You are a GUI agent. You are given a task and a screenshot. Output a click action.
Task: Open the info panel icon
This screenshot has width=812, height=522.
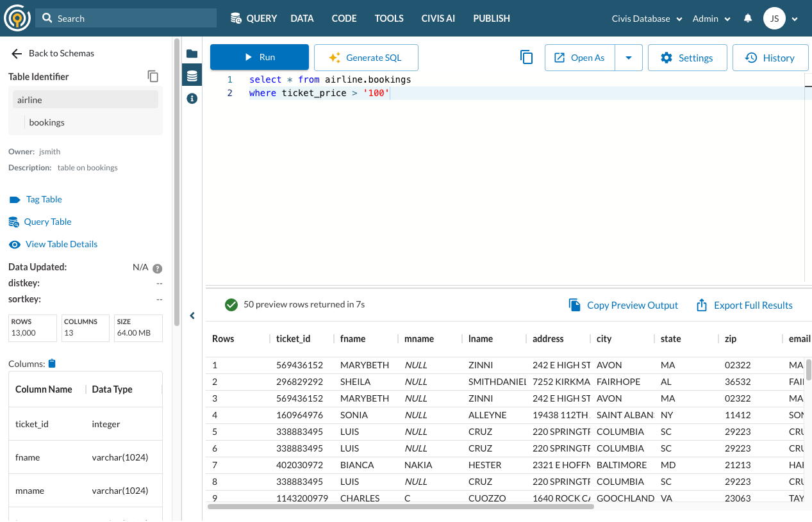pos(192,99)
